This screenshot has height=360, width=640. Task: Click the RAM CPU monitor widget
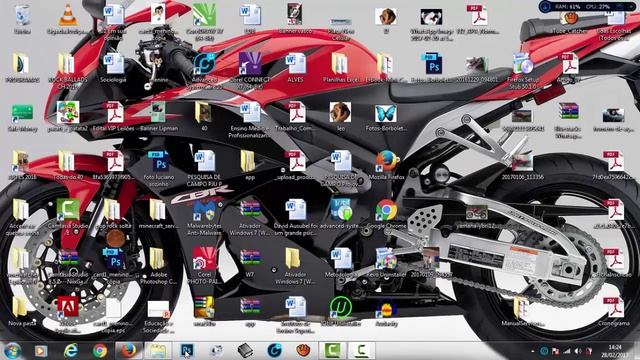click(587, 7)
